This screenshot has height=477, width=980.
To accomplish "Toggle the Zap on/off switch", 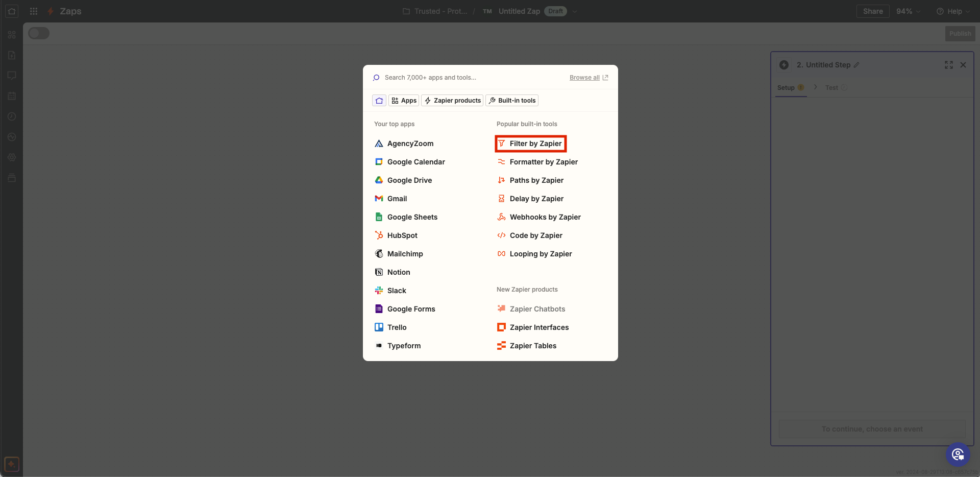I will (39, 33).
